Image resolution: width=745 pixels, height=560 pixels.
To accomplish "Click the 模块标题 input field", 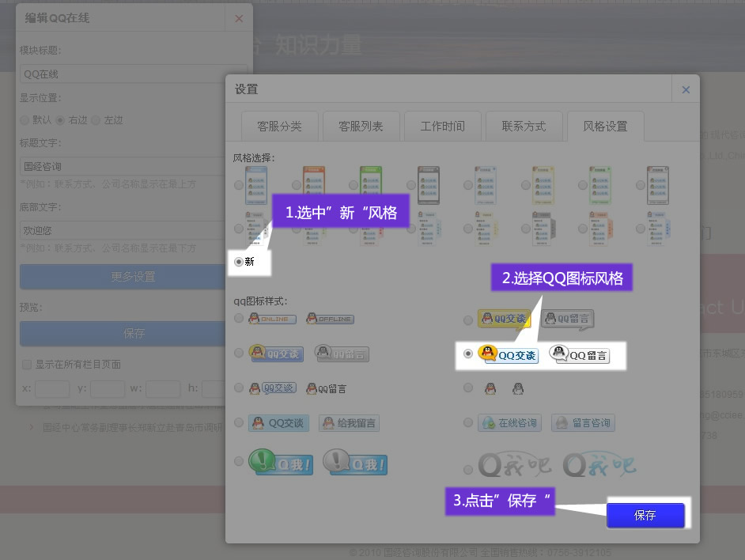I will pyautogui.click(x=133, y=74).
